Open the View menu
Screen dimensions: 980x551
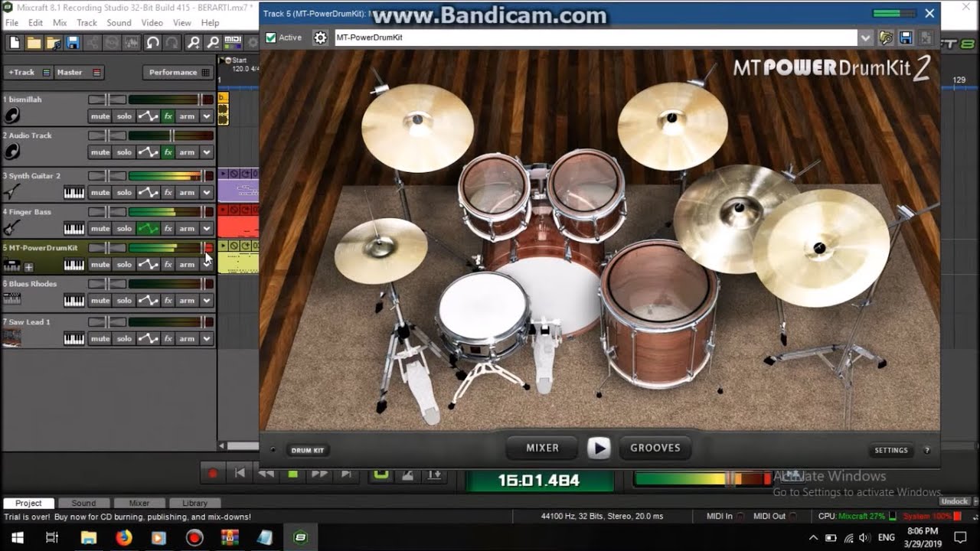tap(182, 23)
